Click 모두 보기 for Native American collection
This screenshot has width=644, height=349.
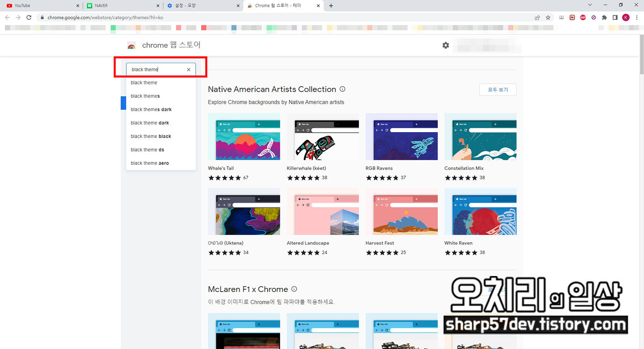click(x=498, y=90)
